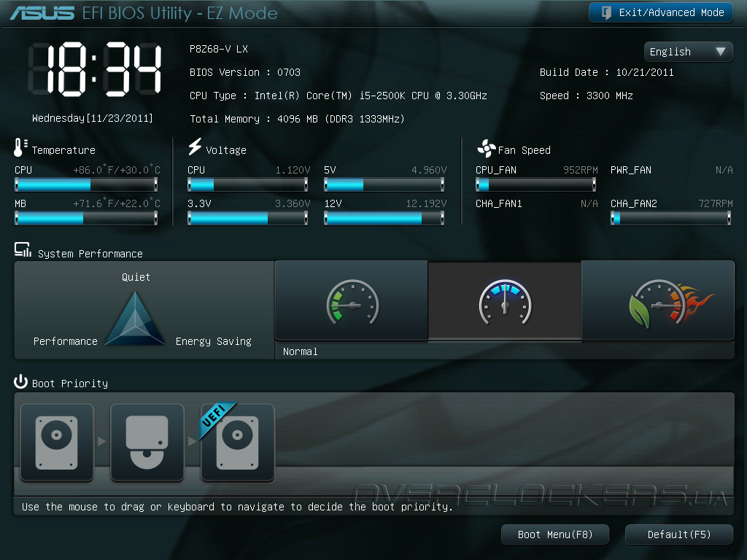Click the MB temperature bar
Viewport: 747px width, 560px height.
click(86, 219)
